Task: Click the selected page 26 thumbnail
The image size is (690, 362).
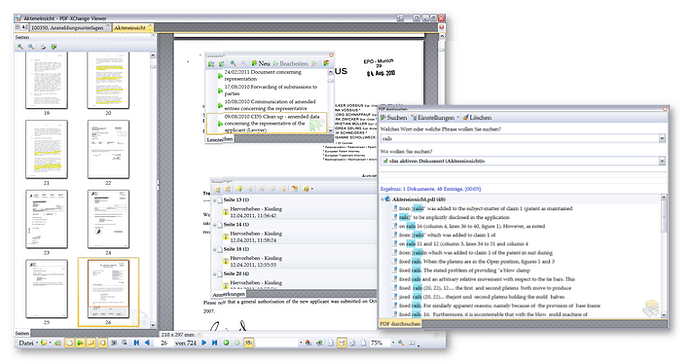Action: [108, 289]
